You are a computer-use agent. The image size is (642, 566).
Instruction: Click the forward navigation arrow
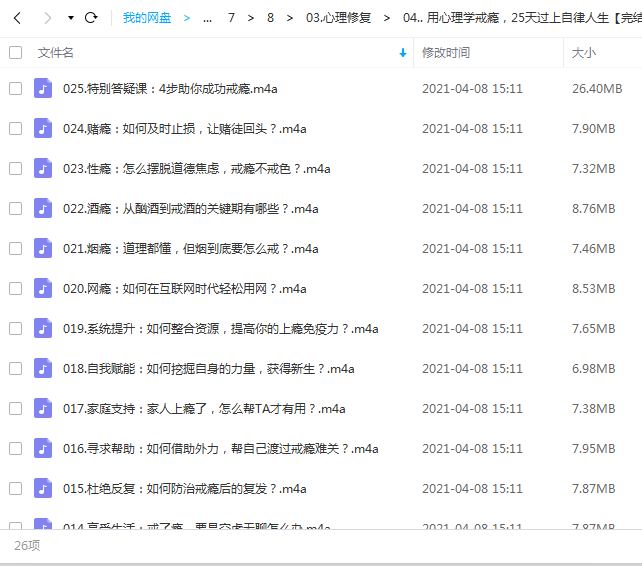[x=46, y=18]
